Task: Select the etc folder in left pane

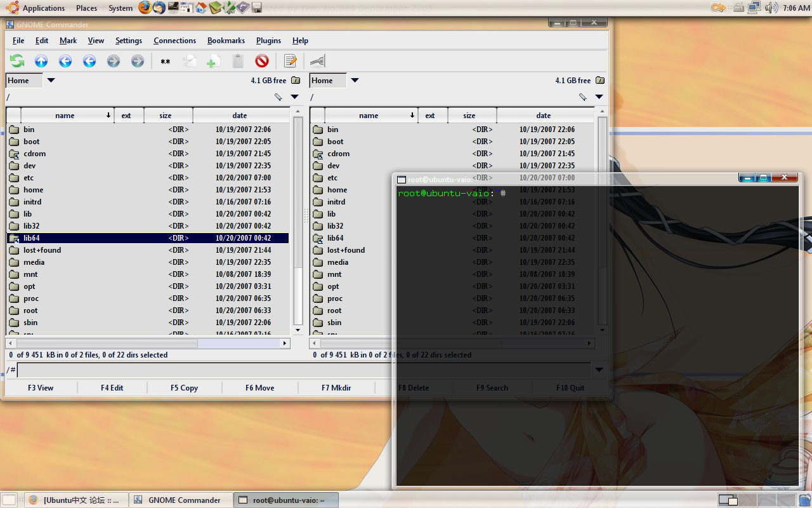Action: tap(148, 178)
